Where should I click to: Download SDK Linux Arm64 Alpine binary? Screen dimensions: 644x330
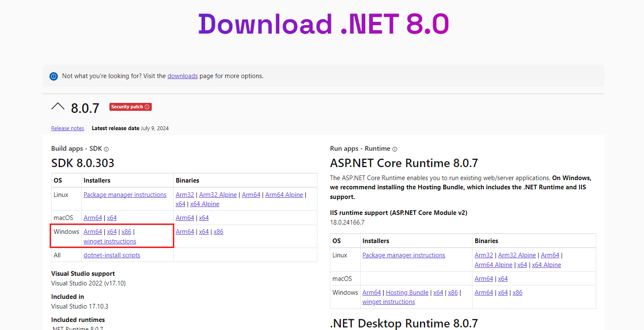pyautogui.click(x=284, y=195)
